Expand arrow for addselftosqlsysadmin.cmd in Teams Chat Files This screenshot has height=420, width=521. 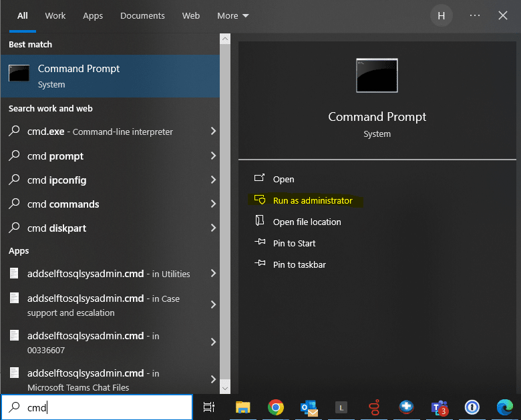pyautogui.click(x=213, y=379)
